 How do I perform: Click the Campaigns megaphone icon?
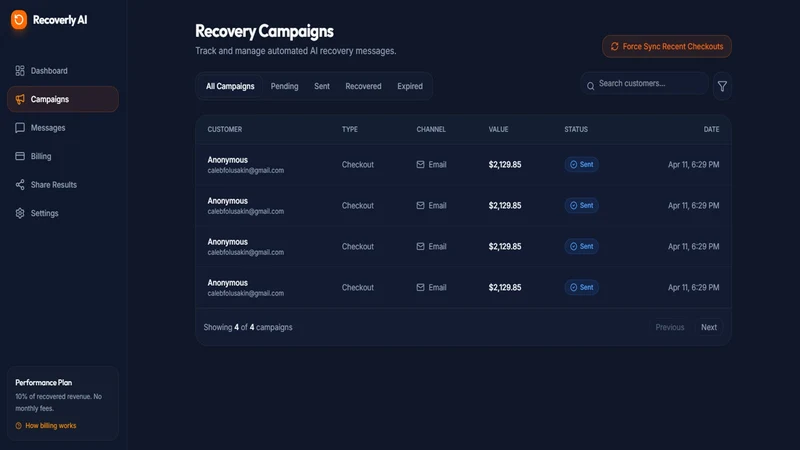point(20,99)
